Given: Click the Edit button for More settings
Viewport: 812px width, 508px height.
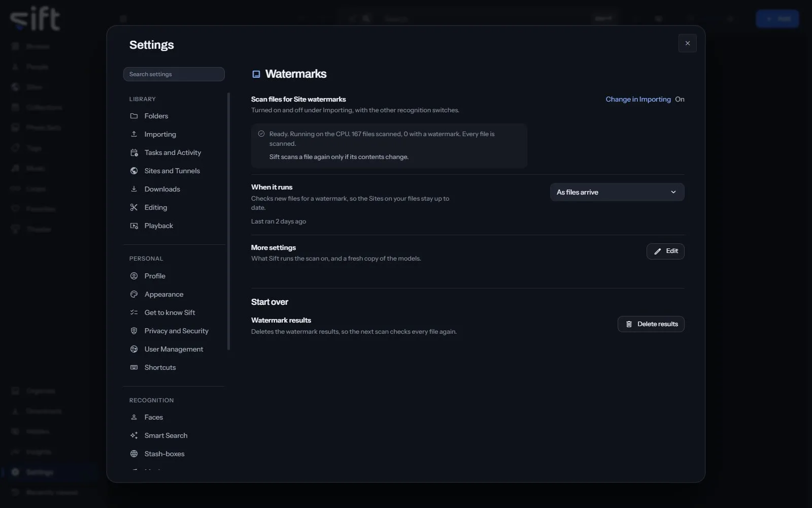Looking at the screenshot, I should [x=665, y=251].
